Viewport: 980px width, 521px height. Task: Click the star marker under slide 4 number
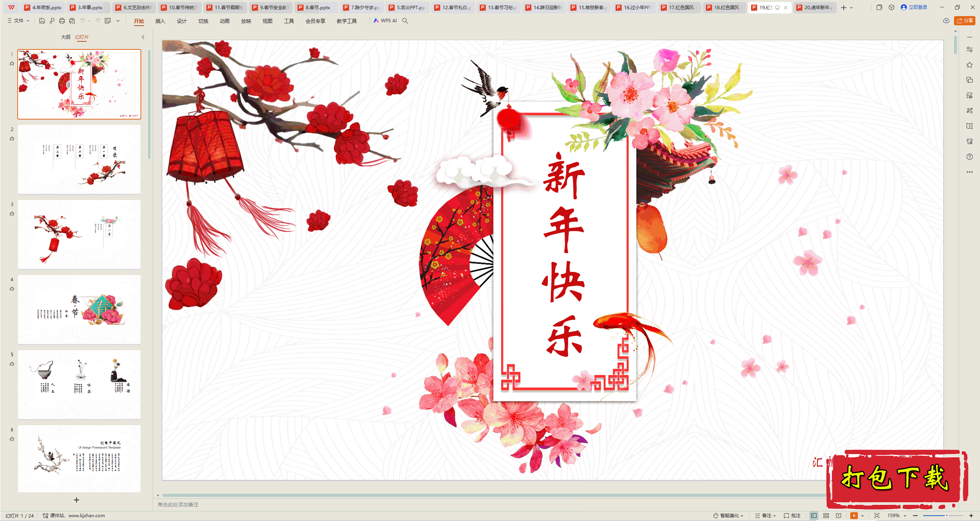12,289
